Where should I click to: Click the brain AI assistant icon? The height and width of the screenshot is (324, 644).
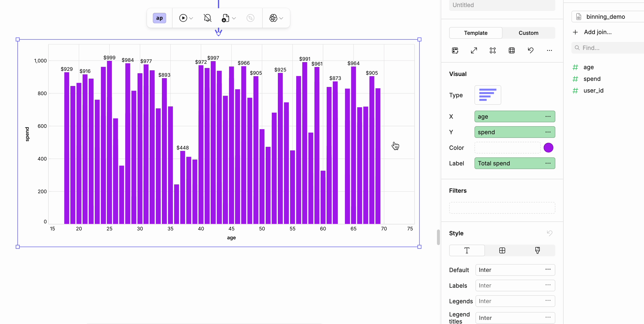pos(273,18)
